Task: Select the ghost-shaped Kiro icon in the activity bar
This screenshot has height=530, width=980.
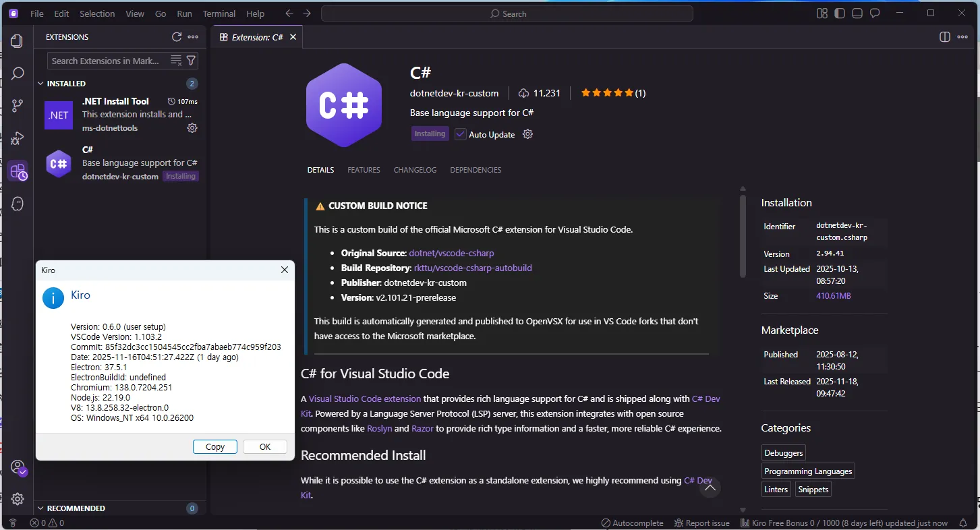Action: point(18,203)
